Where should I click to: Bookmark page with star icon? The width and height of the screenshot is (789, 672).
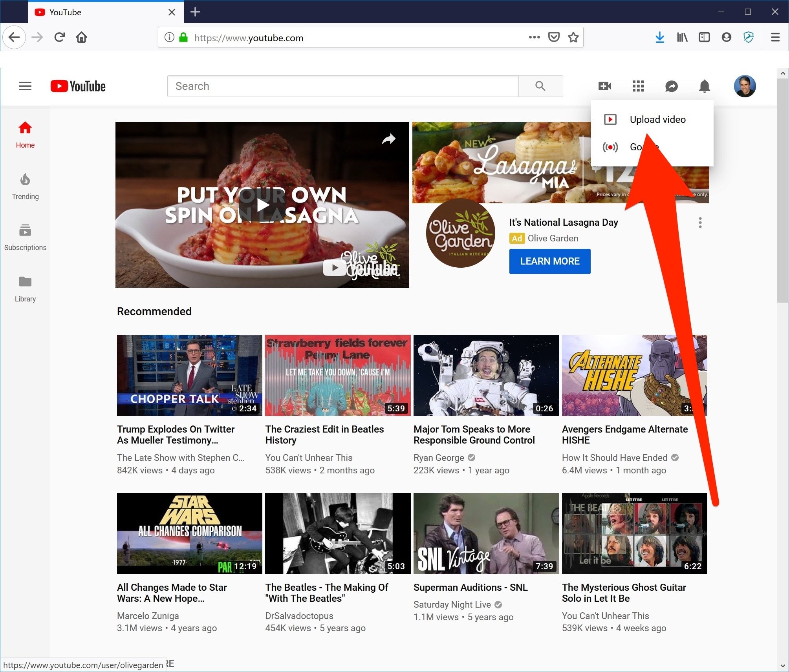pyautogui.click(x=573, y=37)
